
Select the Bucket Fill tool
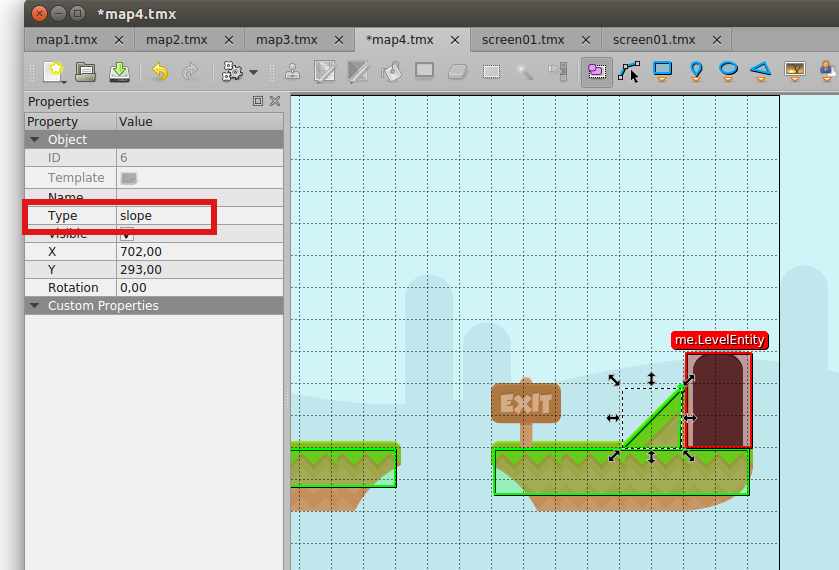391,71
